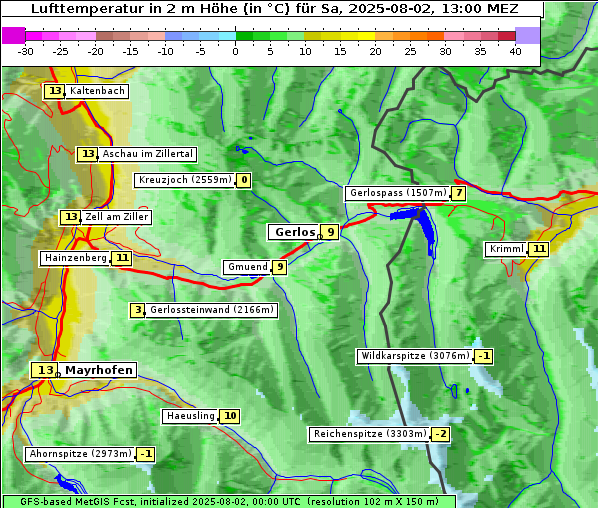
Task: Select the Wildkarspitze (3076m) label
Action: click(415, 356)
